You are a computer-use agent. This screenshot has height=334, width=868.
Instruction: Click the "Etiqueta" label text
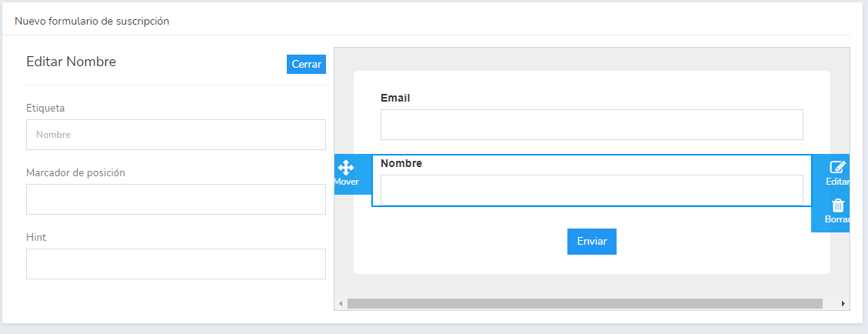click(x=45, y=108)
